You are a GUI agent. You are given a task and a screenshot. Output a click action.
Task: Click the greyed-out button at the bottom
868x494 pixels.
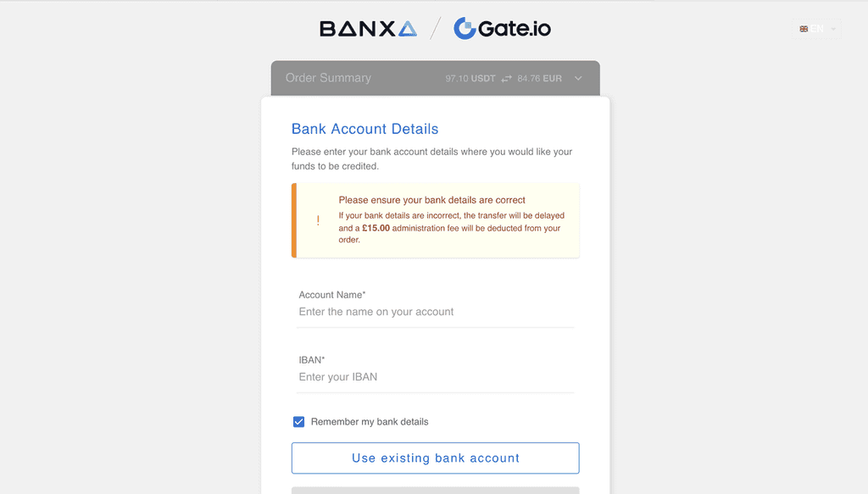(435, 490)
